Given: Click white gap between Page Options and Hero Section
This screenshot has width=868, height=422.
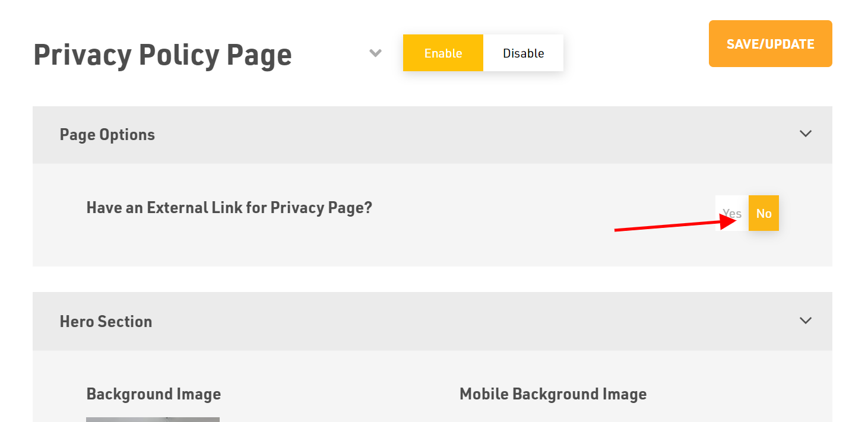Looking at the screenshot, I should coord(432,279).
